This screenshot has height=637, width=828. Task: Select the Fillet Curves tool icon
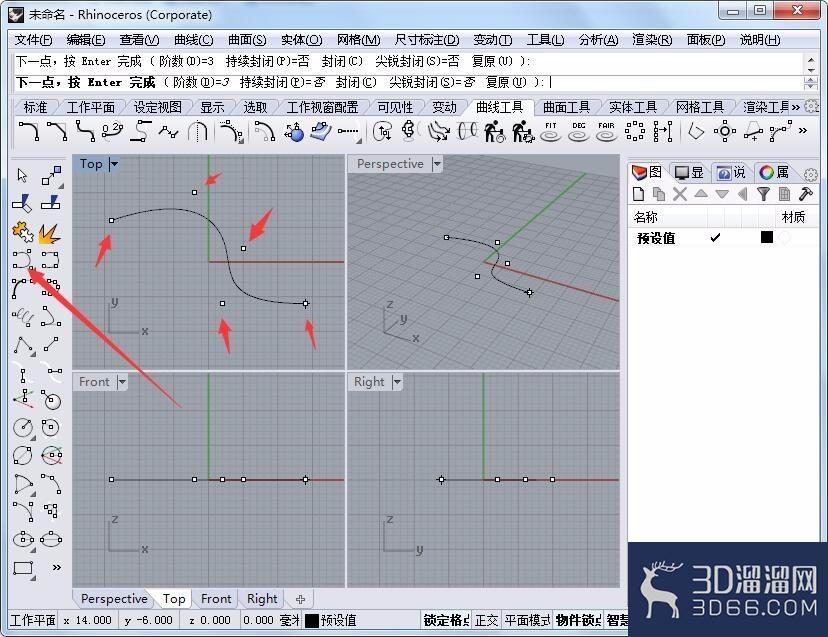[29, 131]
